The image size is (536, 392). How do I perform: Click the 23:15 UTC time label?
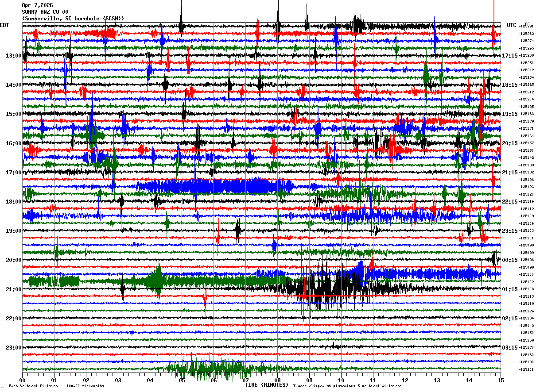509,231
